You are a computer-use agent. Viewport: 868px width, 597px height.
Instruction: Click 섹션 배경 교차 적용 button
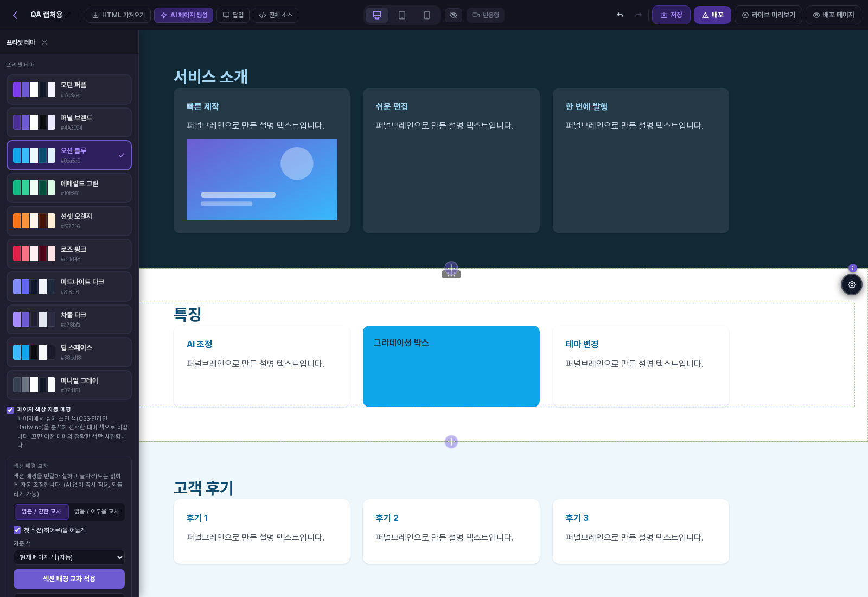[69, 579]
